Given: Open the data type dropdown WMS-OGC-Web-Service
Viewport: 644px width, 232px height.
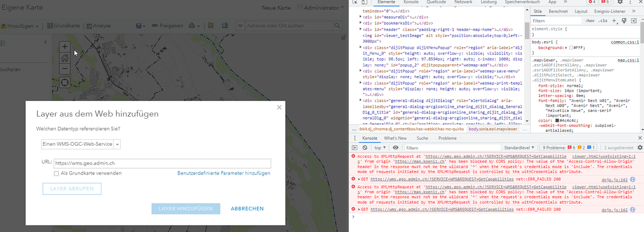Looking at the screenshot, I should point(81,144).
